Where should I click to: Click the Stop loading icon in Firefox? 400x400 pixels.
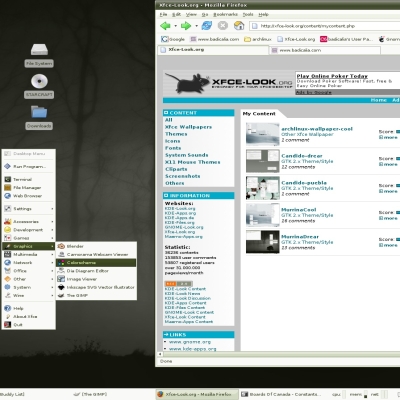[223, 25]
